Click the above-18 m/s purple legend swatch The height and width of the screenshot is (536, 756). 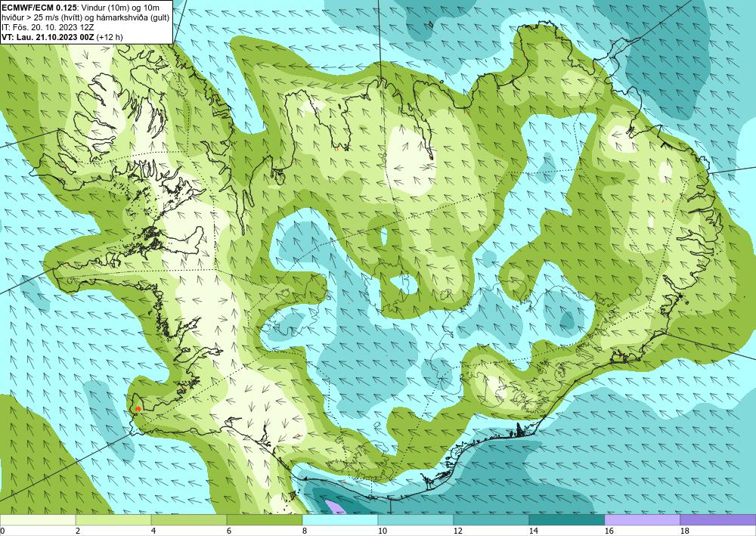tap(718, 519)
